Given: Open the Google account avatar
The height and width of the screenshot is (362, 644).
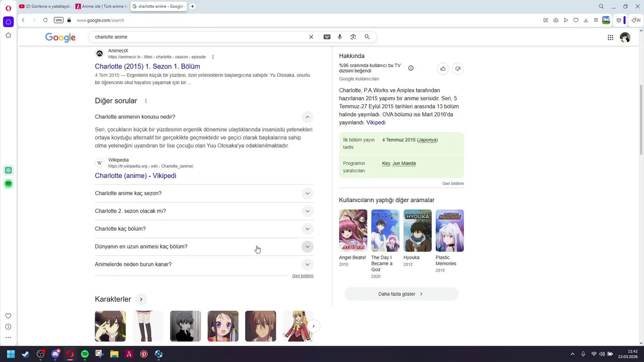Looking at the screenshot, I should click(x=625, y=37).
